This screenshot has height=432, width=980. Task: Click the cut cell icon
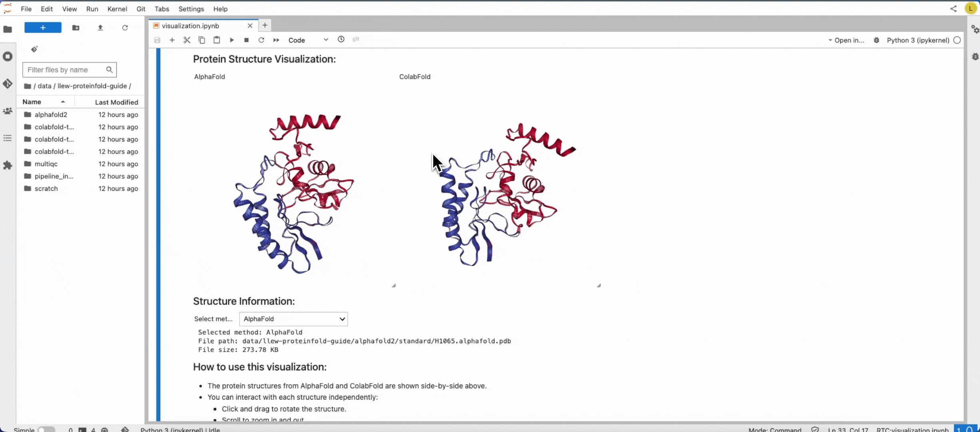pos(186,39)
